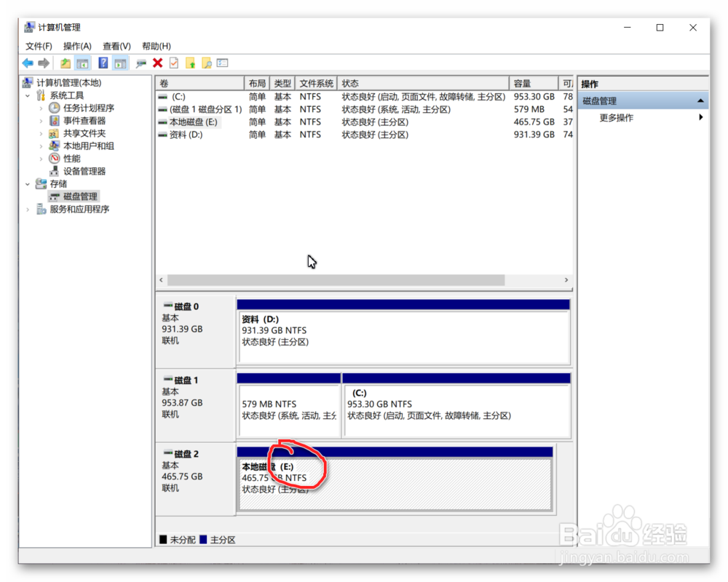Toggle the show/hide action pane icon
This screenshot has width=728, height=582.
click(121, 63)
